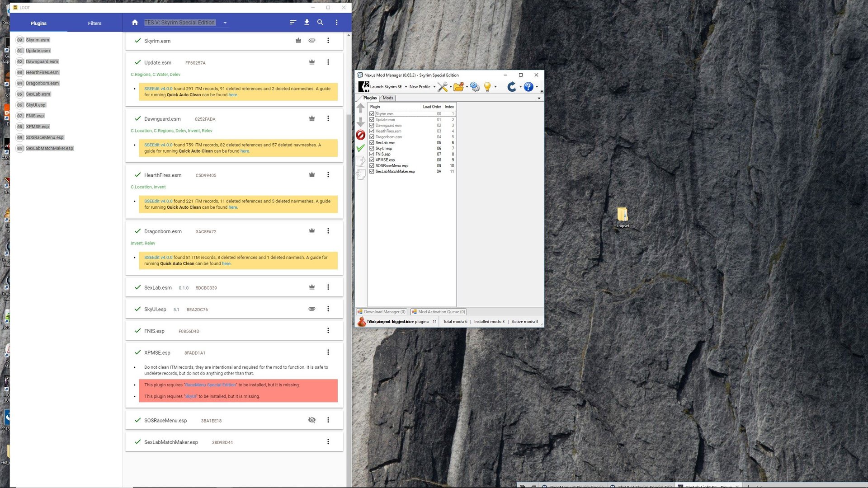
Task: Toggle the hidden-eye icon on SOSRaceMenu.esp
Action: tap(312, 420)
